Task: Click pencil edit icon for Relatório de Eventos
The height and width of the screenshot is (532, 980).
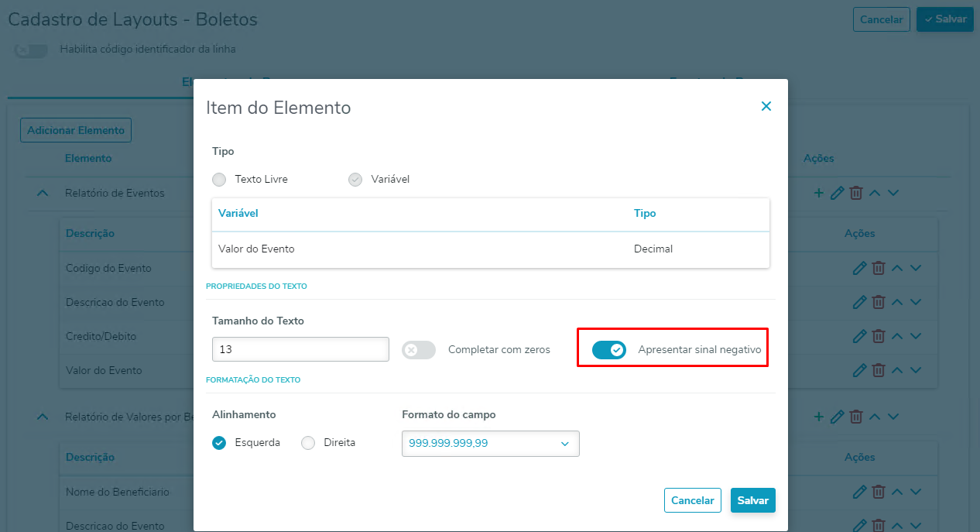Action: tap(837, 193)
